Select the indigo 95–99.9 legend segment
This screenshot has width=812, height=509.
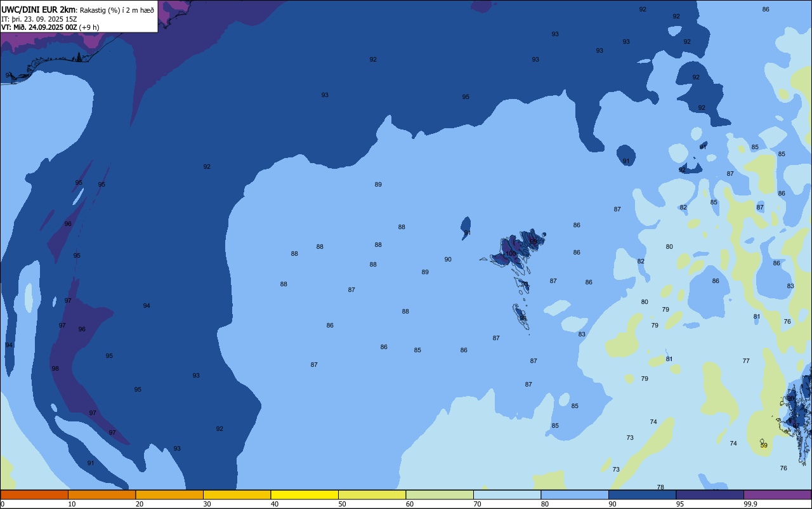coord(710,494)
